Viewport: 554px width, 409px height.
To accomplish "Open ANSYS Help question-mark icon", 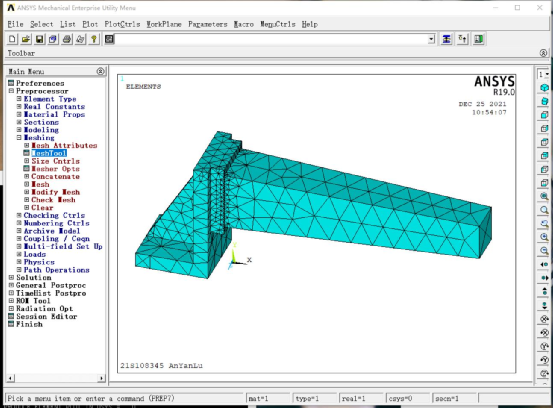I will click(x=94, y=39).
